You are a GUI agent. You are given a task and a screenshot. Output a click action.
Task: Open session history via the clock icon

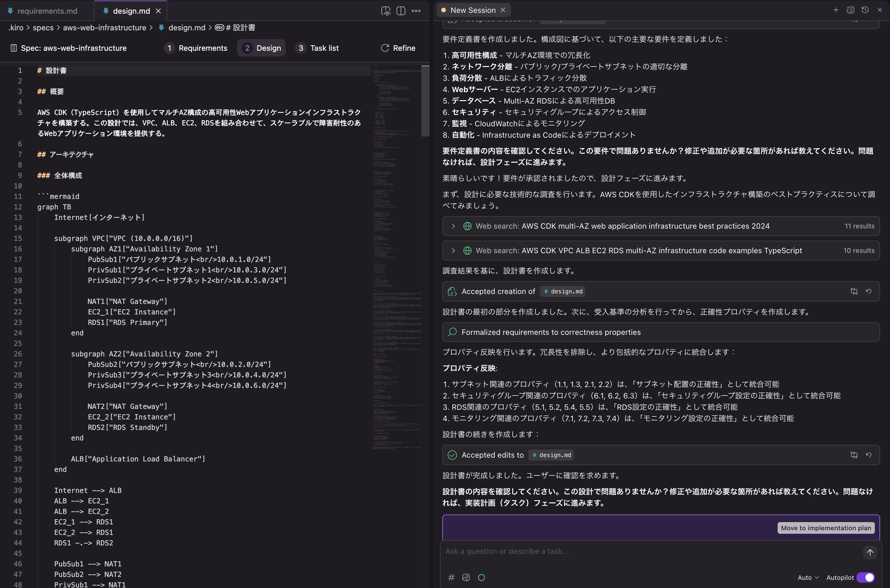[865, 10]
